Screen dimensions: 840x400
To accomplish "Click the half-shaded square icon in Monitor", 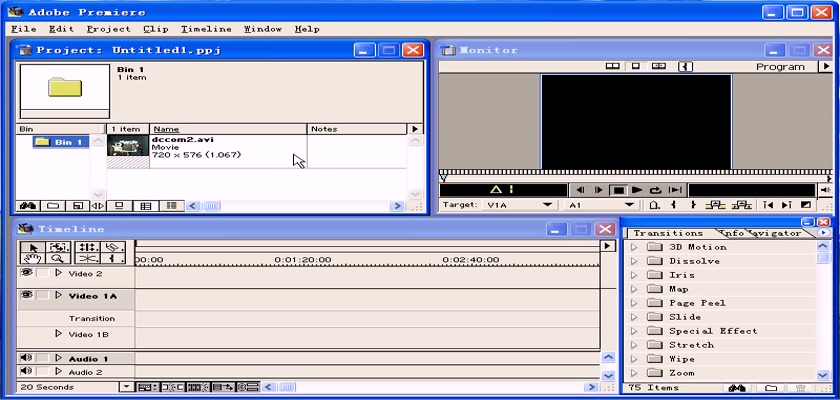I will pos(806,205).
